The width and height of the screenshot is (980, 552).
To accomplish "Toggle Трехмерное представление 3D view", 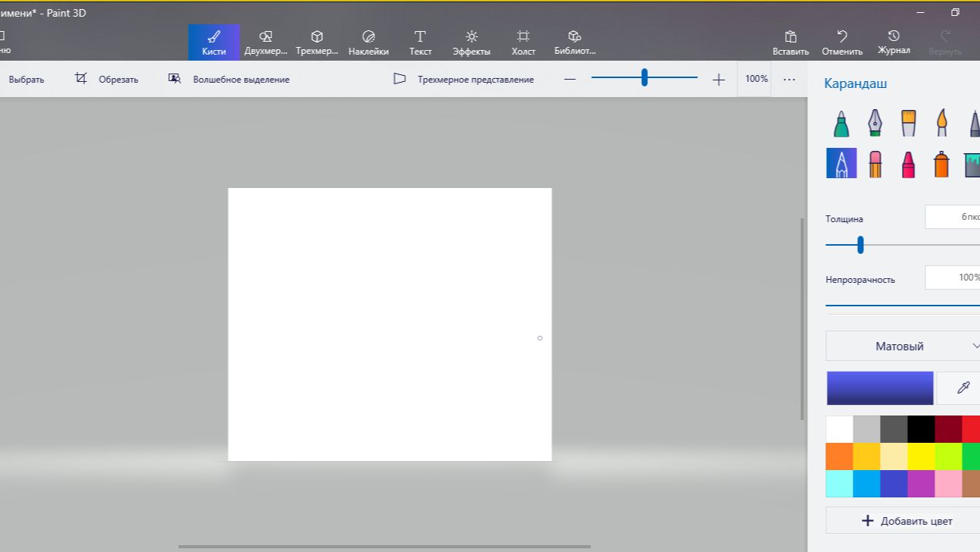I will point(463,79).
